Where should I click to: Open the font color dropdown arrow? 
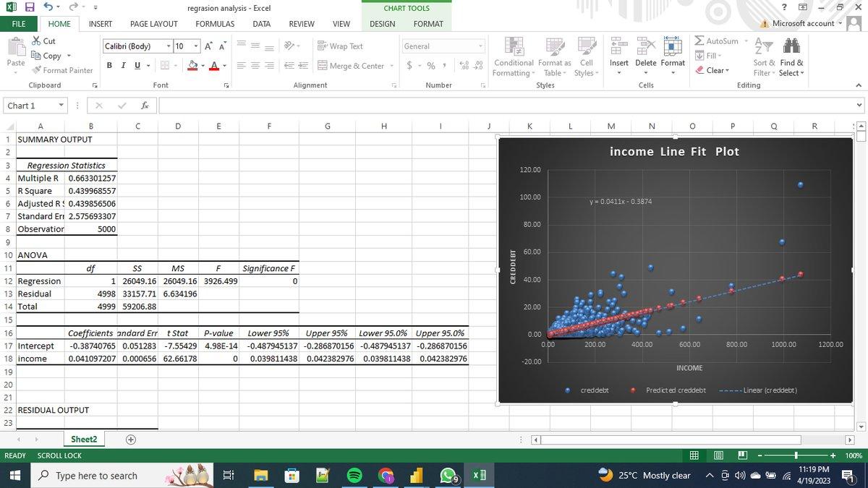pyautogui.click(x=225, y=67)
